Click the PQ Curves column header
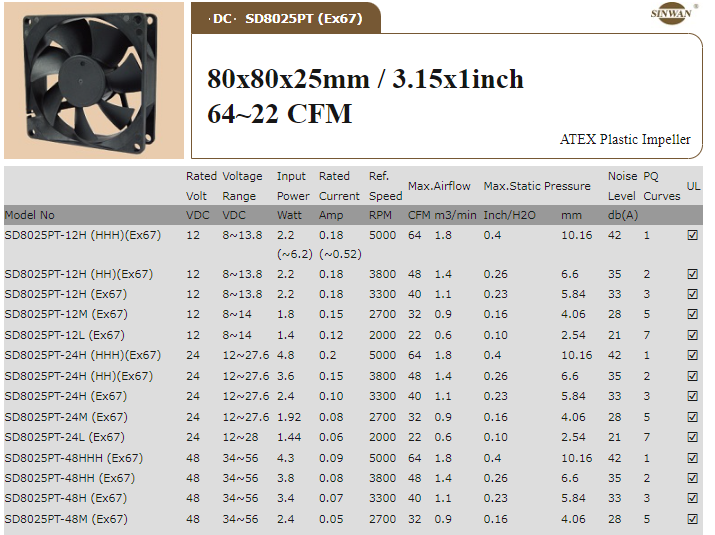The image size is (715, 535). pyautogui.click(x=661, y=186)
